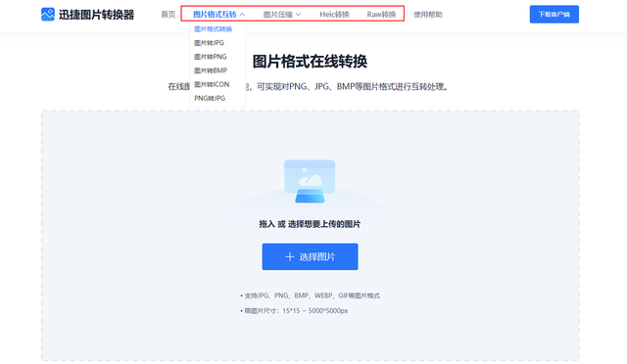Open the Raw转换 page
This screenshot has width=627, height=364.
[381, 15]
